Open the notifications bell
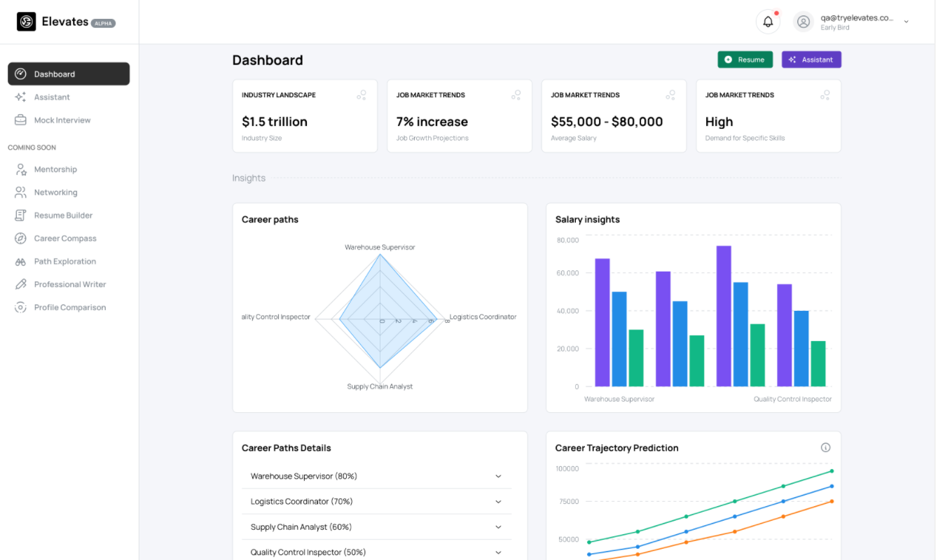This screenshot has width=936, height=560. click(768, 22)
